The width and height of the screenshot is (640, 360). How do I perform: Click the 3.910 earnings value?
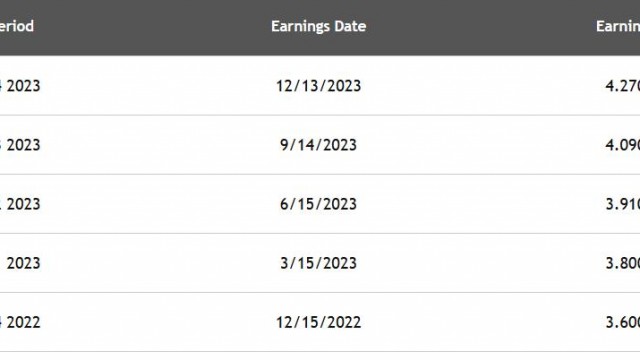tap(623, 204)
